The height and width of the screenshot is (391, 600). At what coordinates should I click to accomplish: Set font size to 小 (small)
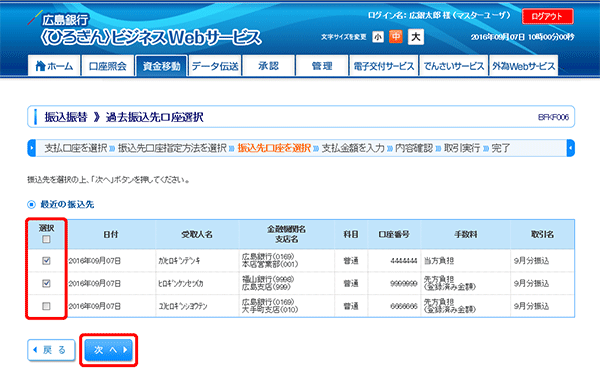[x=378, y=37]
